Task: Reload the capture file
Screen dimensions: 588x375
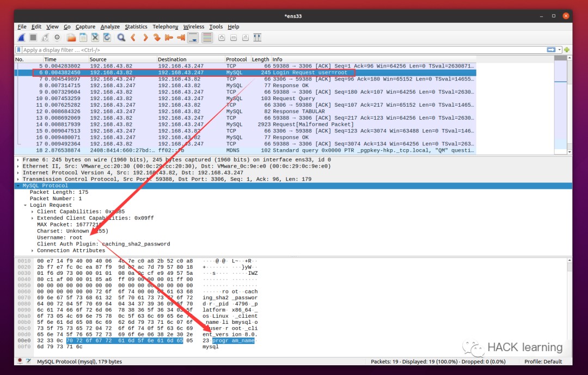Action: (107, 38)
